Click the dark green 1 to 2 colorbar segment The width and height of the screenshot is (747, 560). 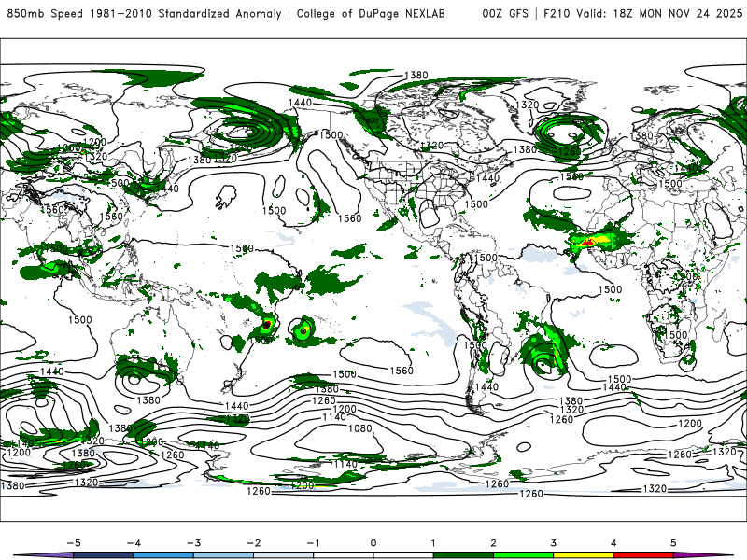click(463, 555)
